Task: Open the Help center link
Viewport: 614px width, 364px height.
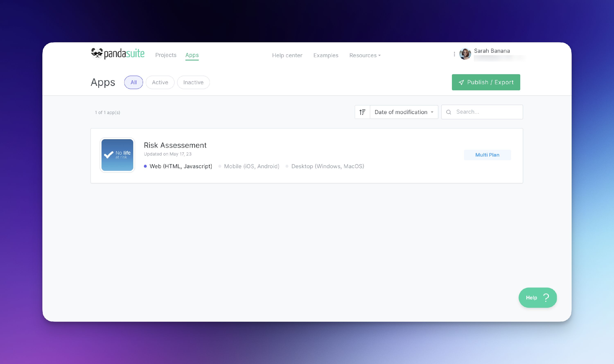Action: click(x=287, y=55)
